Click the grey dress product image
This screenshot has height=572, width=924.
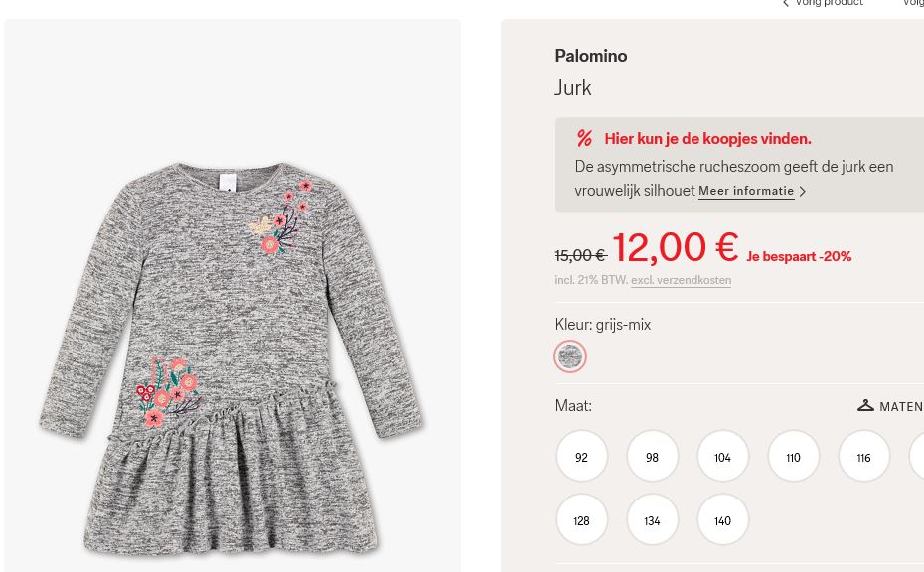232,357
